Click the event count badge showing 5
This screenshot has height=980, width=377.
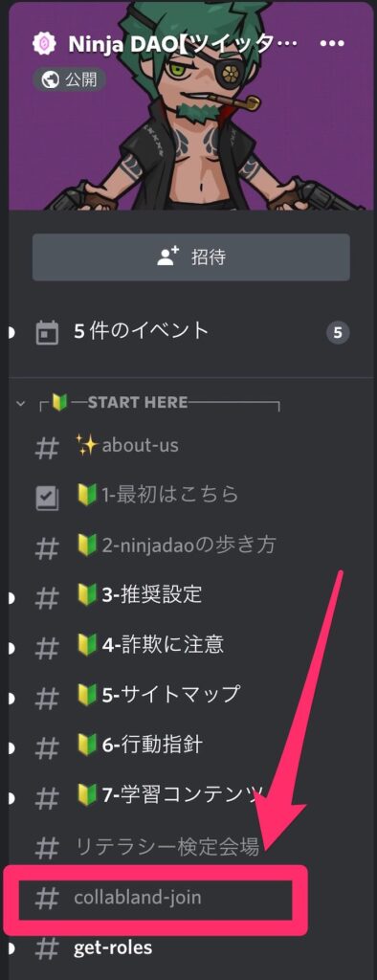(x=338, y=332)
